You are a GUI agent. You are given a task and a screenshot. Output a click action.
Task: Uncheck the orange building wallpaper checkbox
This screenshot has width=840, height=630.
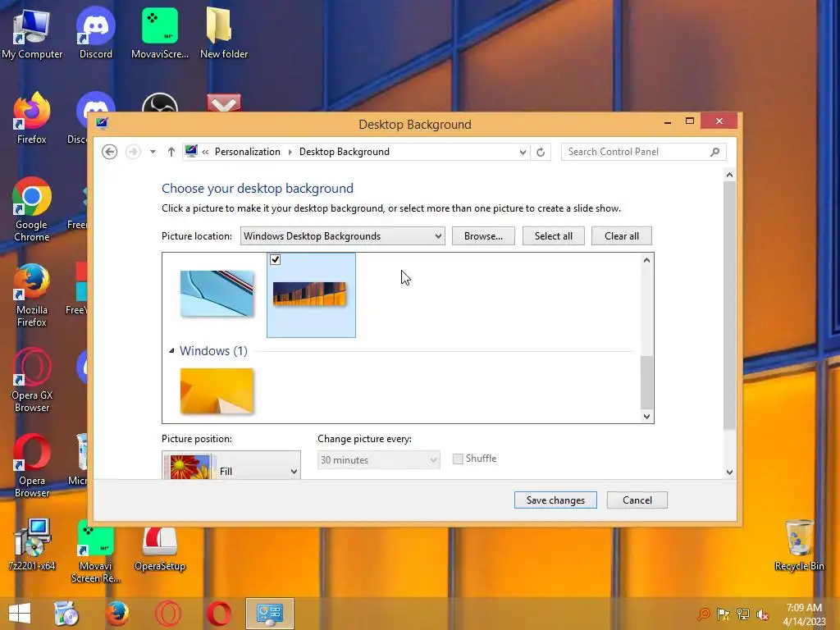click(x=276, y=260)
